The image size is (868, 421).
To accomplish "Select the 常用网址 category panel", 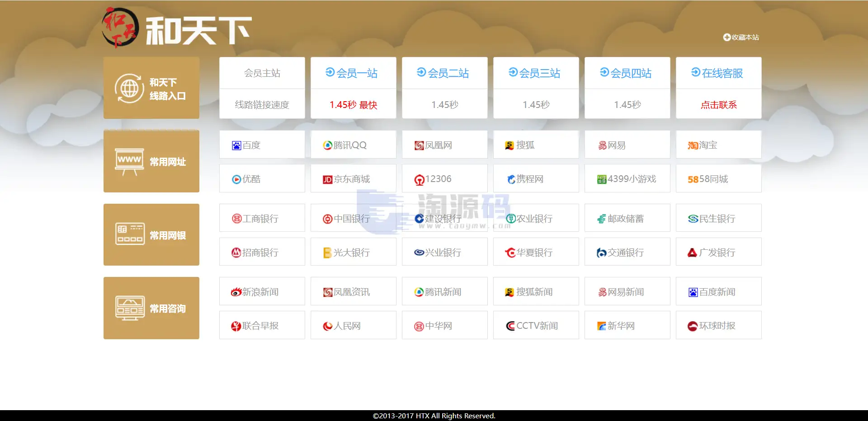I will tap(151, 161).
